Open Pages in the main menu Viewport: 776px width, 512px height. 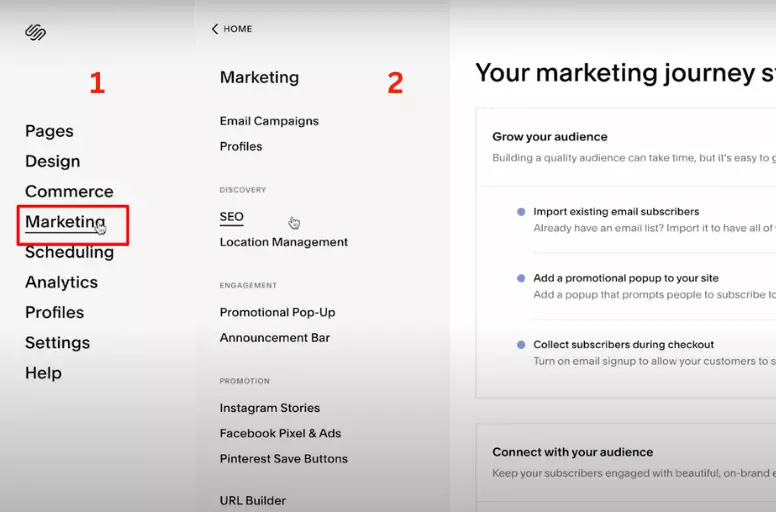[x=49, y=131]
